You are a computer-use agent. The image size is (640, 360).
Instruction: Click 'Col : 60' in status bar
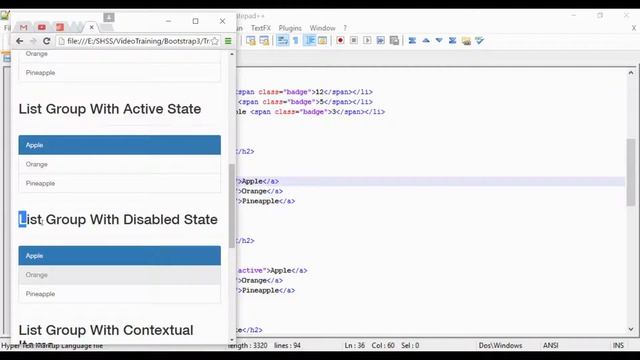pyautogui.click(x=383, y=345)
